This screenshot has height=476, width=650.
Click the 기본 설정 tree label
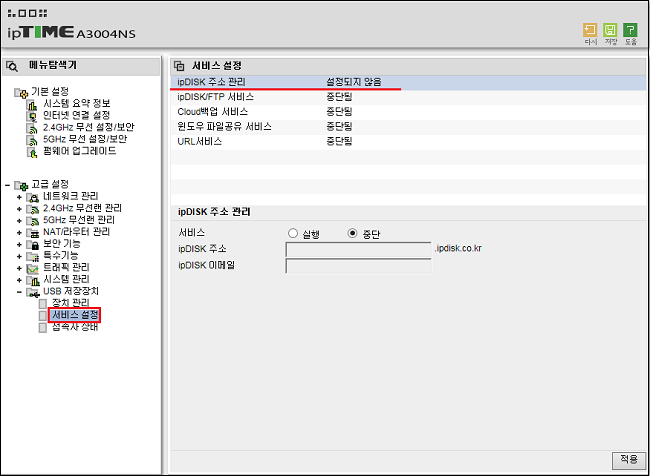(50, 91)
